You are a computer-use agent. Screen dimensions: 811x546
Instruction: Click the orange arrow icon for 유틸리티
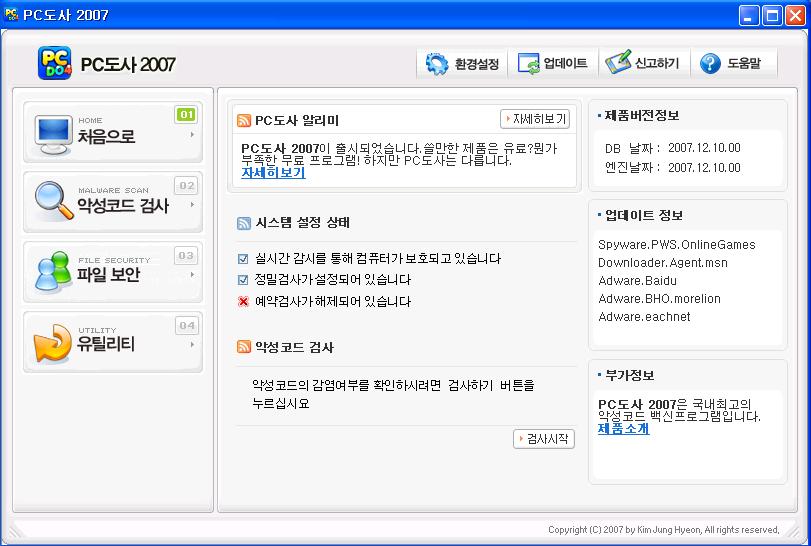(52, 342)
